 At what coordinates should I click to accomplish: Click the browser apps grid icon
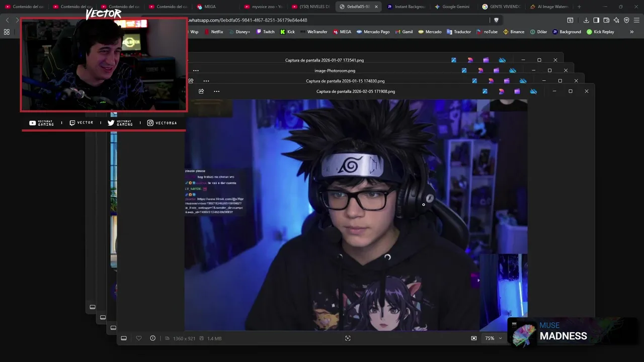[7, 32]
